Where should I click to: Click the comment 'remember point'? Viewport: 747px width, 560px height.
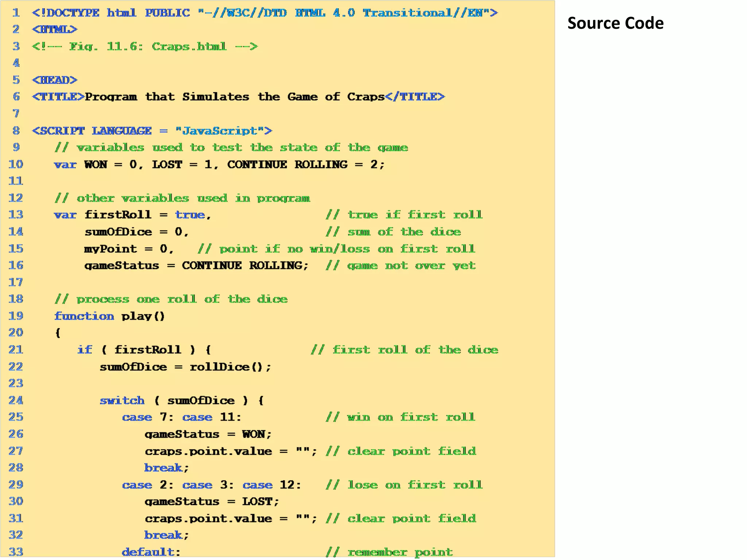(389, 552)
